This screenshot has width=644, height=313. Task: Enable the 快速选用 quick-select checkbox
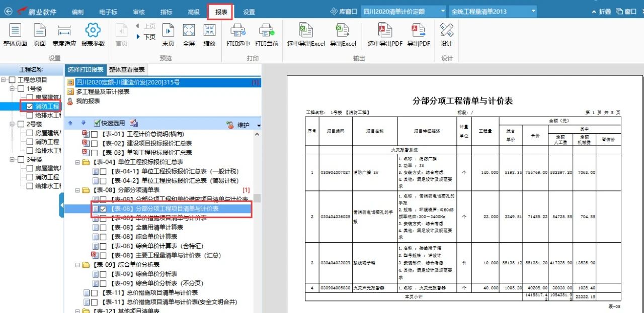[98, 123]
